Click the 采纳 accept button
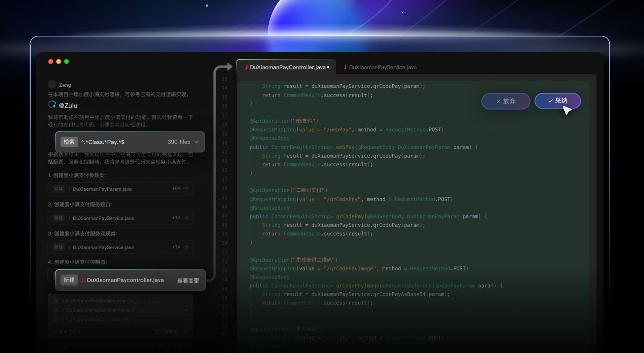This screenshot has height=353, width=644. coord(557,101)
